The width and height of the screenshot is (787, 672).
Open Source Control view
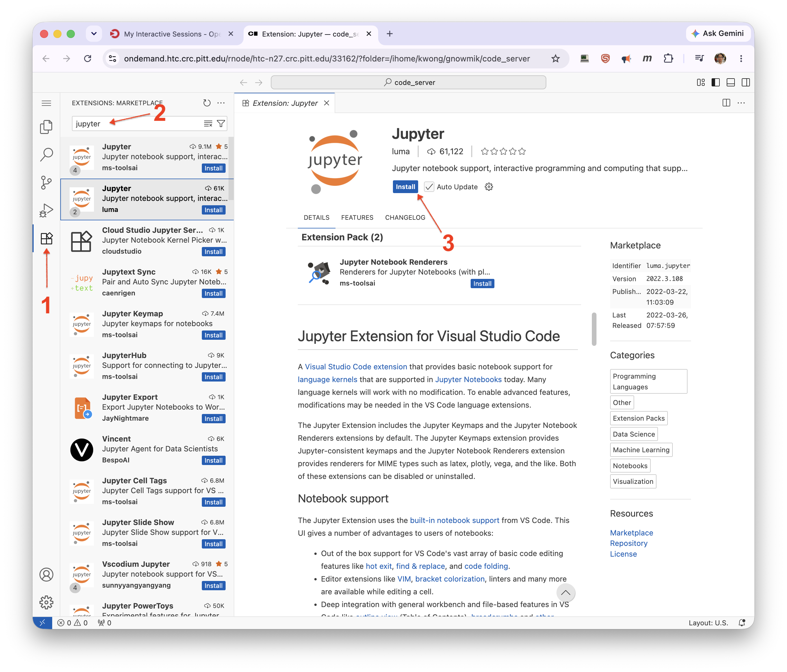(46, 183)
